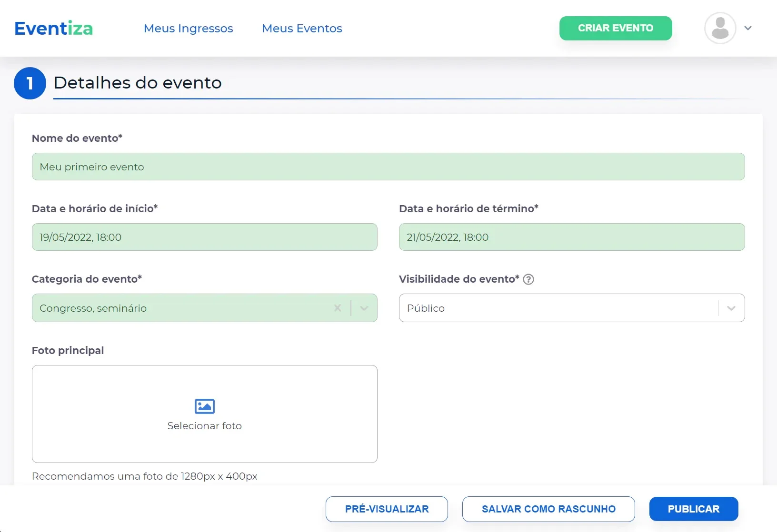Click the CRIAR EVENTO button
Image resolution: width=777 pixels, height=532 pixels.
[616, 28]
